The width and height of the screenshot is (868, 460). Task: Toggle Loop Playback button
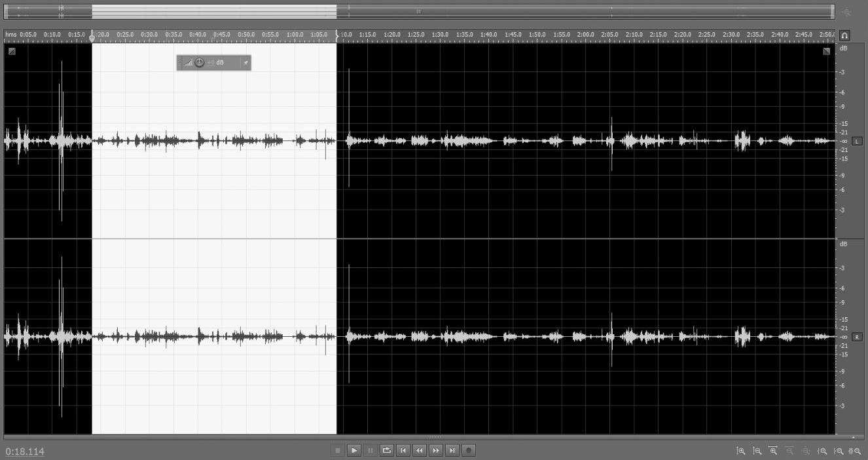point(387,450)
